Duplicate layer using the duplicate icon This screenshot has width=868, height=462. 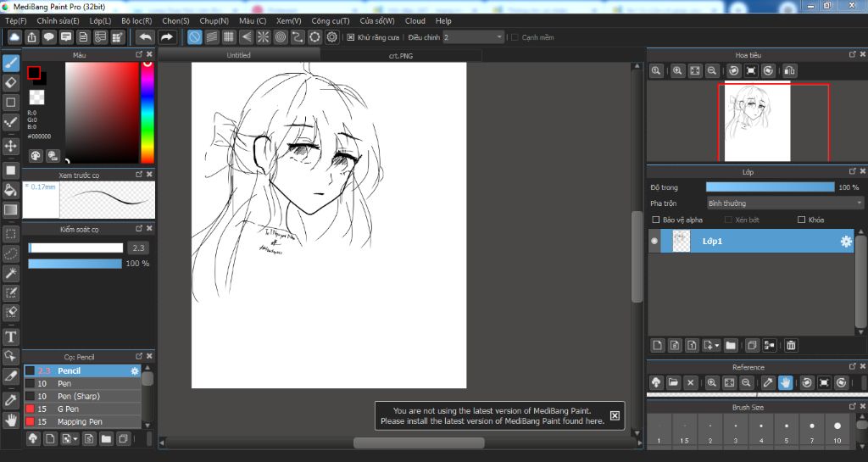pyautogui.click(x=752, y=345)
